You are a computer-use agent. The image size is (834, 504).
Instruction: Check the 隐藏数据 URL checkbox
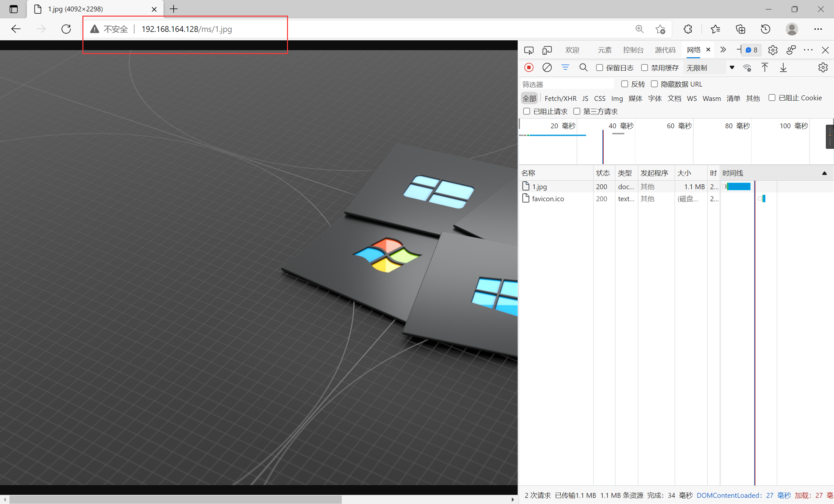pos(654,84)
